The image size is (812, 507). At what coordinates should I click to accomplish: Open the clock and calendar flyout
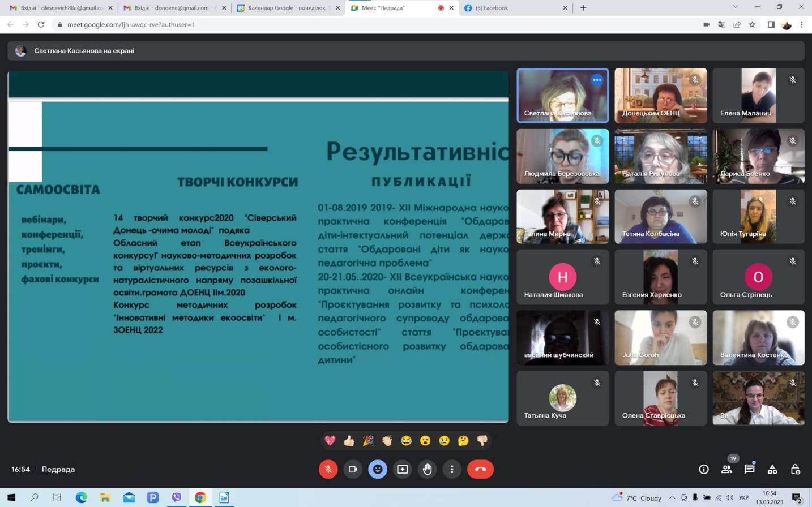coord(770,497)
